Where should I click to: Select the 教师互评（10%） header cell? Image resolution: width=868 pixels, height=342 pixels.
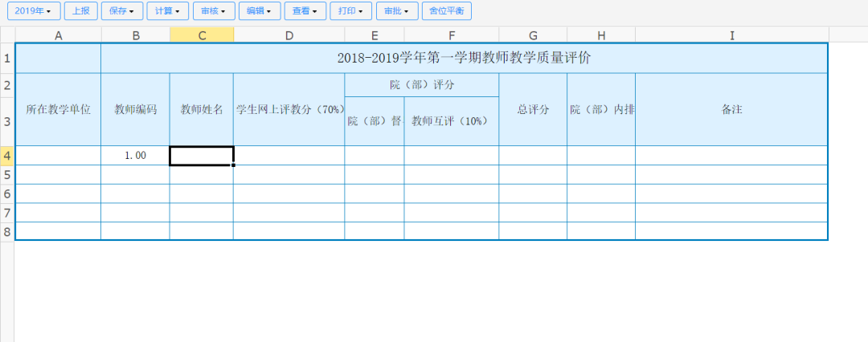pyautogui.click(x=451, y=121)
